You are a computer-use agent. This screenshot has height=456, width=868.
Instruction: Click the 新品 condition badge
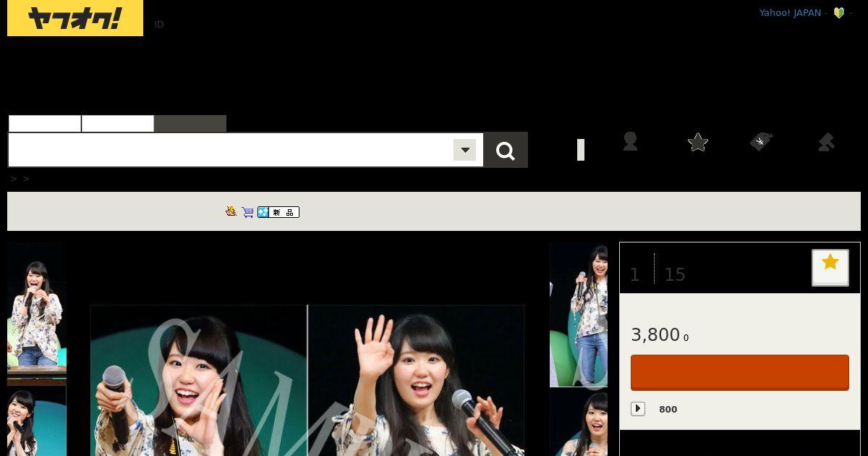pos(278,212)
